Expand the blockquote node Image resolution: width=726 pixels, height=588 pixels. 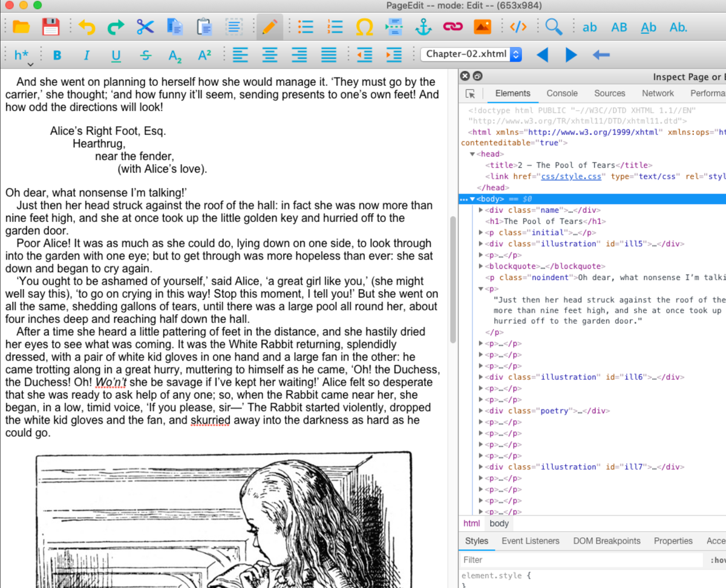[481, 266]
